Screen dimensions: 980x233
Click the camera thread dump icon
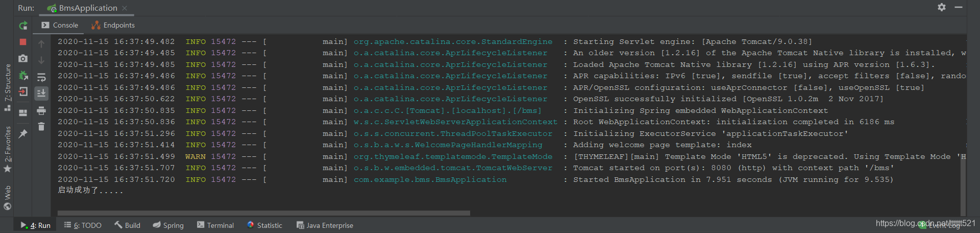(x=23, y=59)
